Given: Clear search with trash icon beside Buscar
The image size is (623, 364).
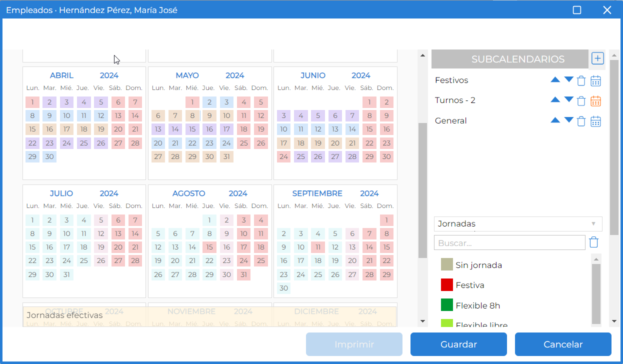Looking at the screenshot, I should [593, 242].
